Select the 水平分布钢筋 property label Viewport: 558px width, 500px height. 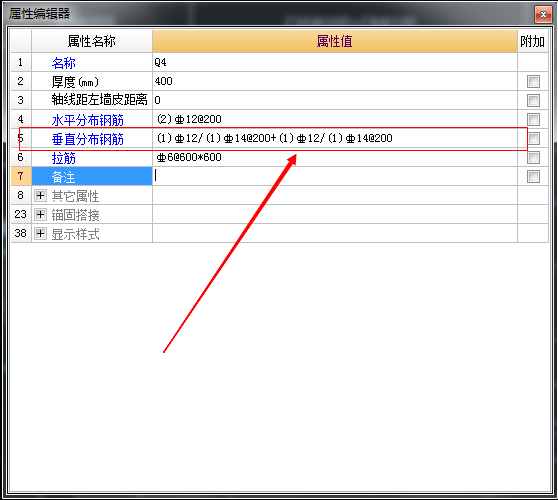point(88,120)
